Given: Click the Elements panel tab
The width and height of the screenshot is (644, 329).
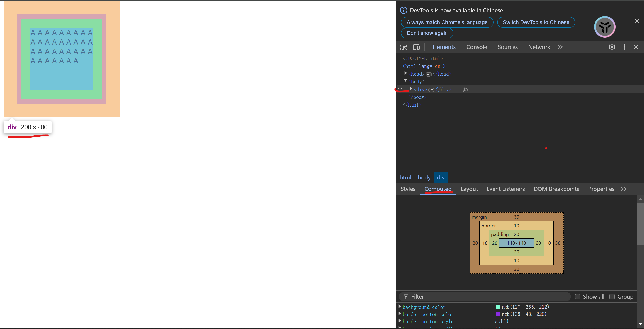Looking at the screenshot, I should pyautogui.click(x=444, y=46).
